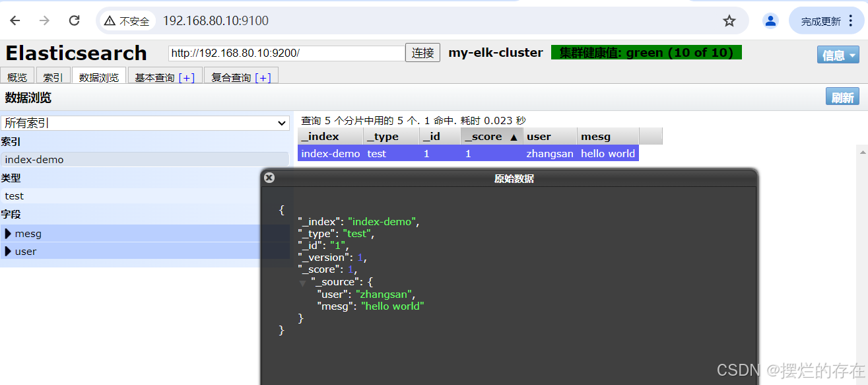Sort by the mesg column header

click(x=608, y=136)
